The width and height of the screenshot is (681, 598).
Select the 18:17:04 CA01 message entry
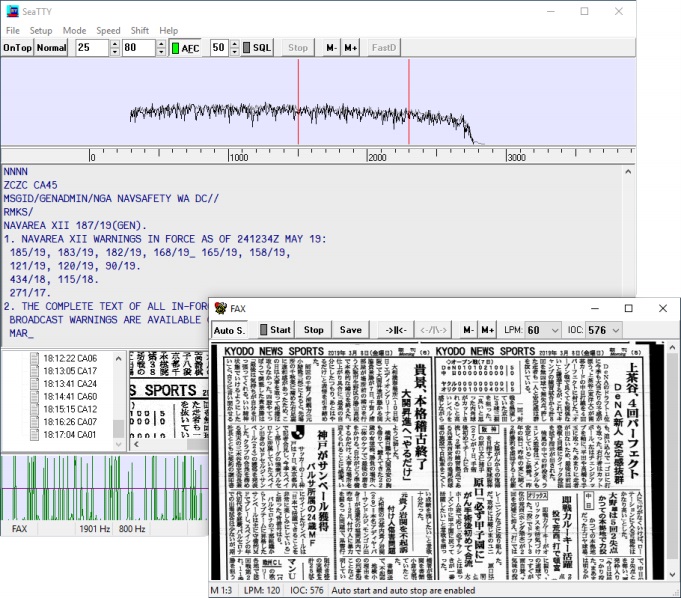pyautogui.click(x=70, y=435)
